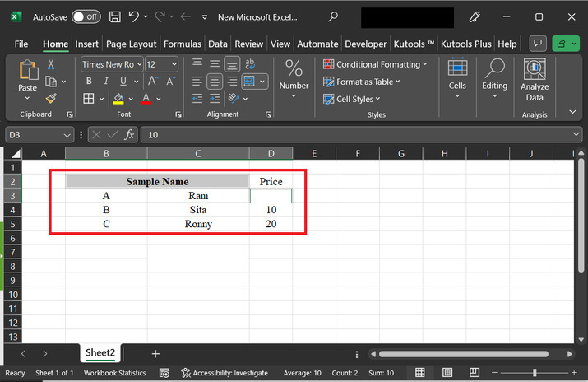
Task: Select cell D4 containing 10
Action: click(271, 210)
